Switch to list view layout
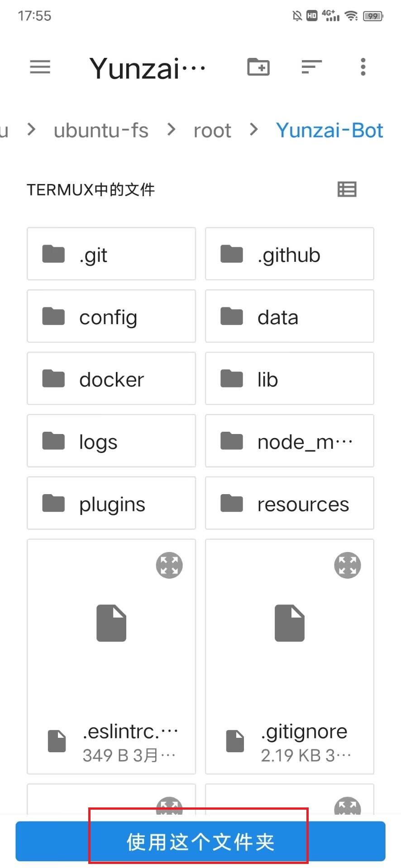This screenshot has height=868, width=401. tap(347, 189)
